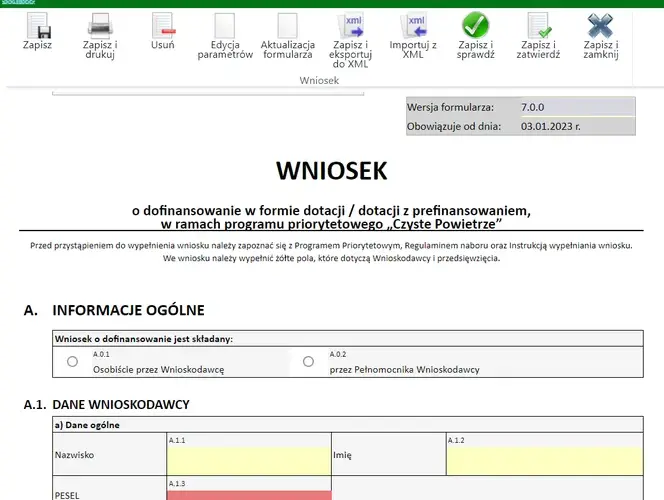Image resolution: width=664 pixels, height=500 pixels.
Task: Click the A.1. DANE WNIOSKODAWCY heading
Action: click(107, 405)
